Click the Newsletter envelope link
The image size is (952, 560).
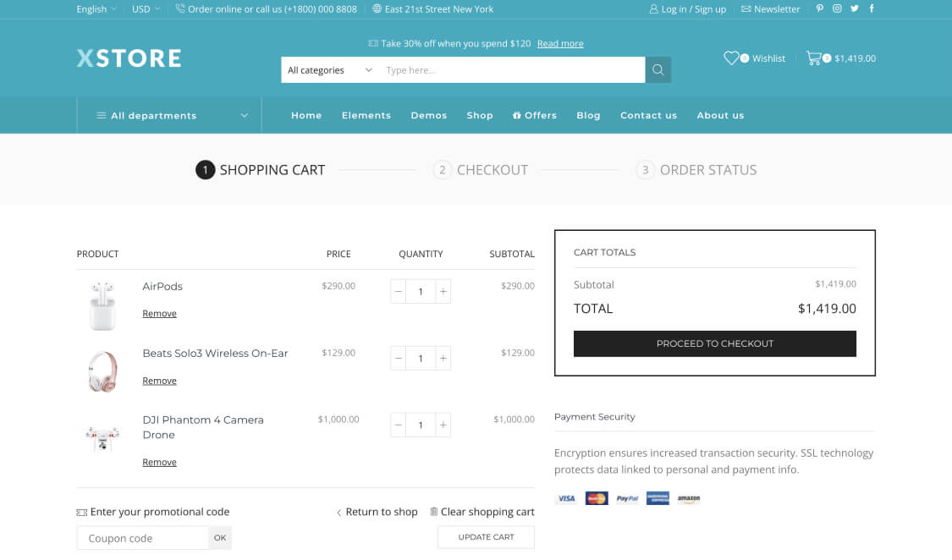(770, 9)
